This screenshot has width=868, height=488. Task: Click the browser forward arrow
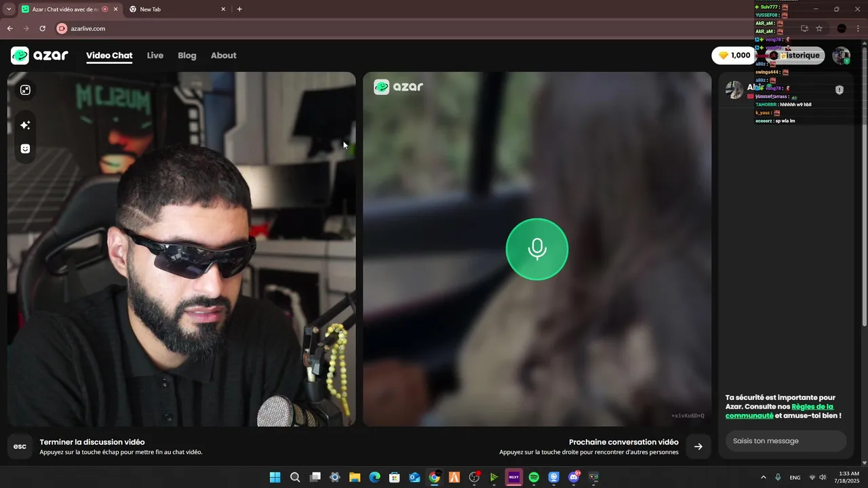(x=26, y=28)
